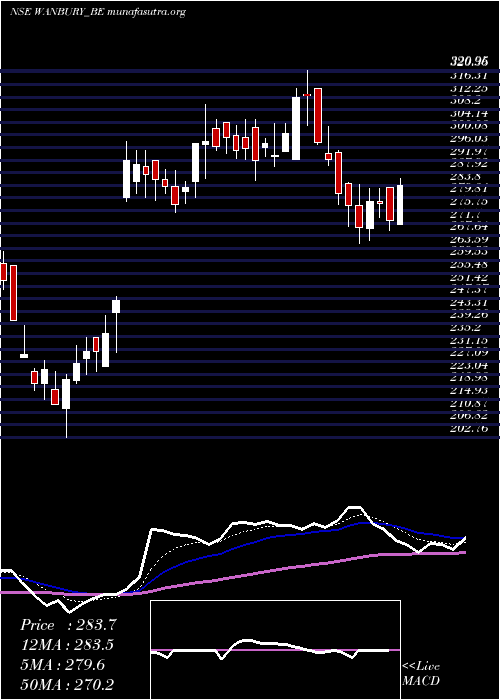This screenshot has width=500, height=700.
Task: Click the 275.75 price axis label
Action: click(468, 202)
